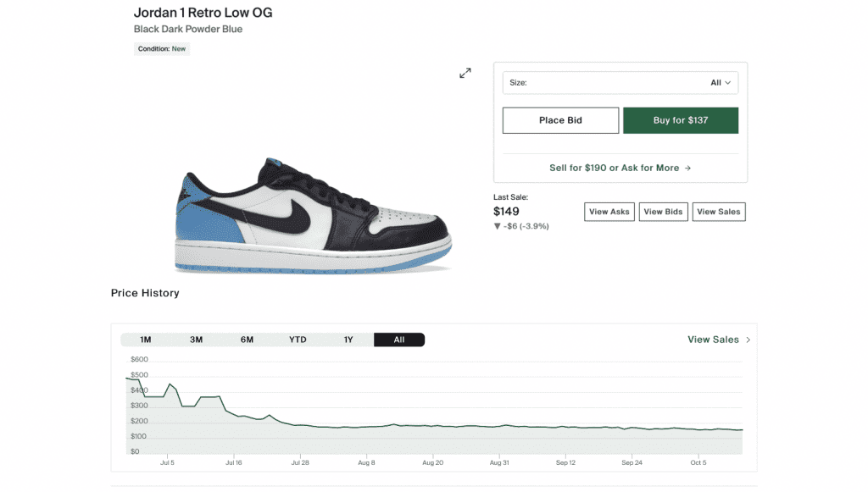
Task: Click the Jordan 1 Retro Low OG title
Action: [203, 13]
